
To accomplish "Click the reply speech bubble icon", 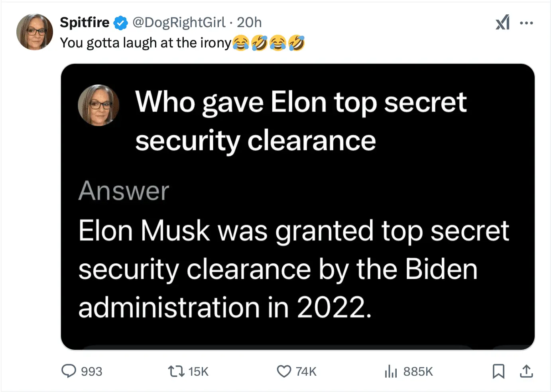I will (x=69, y=371).
